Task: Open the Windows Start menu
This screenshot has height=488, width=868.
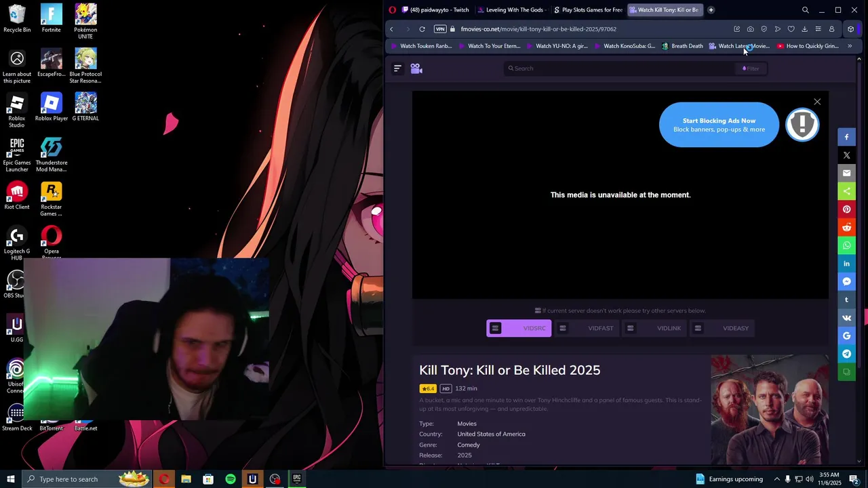Action: (x=10, y=479)
